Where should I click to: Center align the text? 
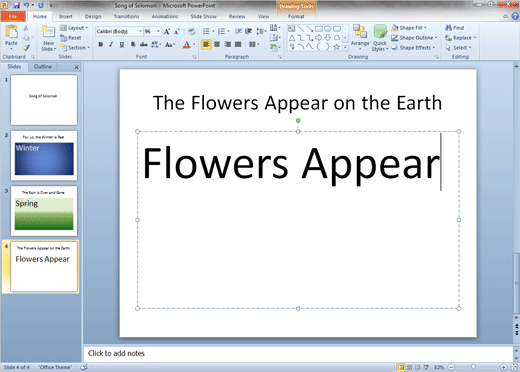point(217,44)
